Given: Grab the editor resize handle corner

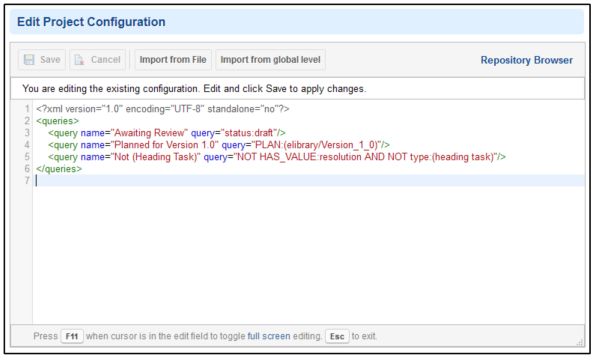Looking at the screenshot, I should tap(580, 342).
